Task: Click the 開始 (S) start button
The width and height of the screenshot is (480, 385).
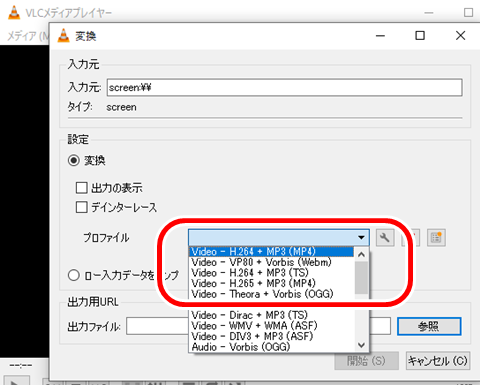Action: tap(366, 361)
